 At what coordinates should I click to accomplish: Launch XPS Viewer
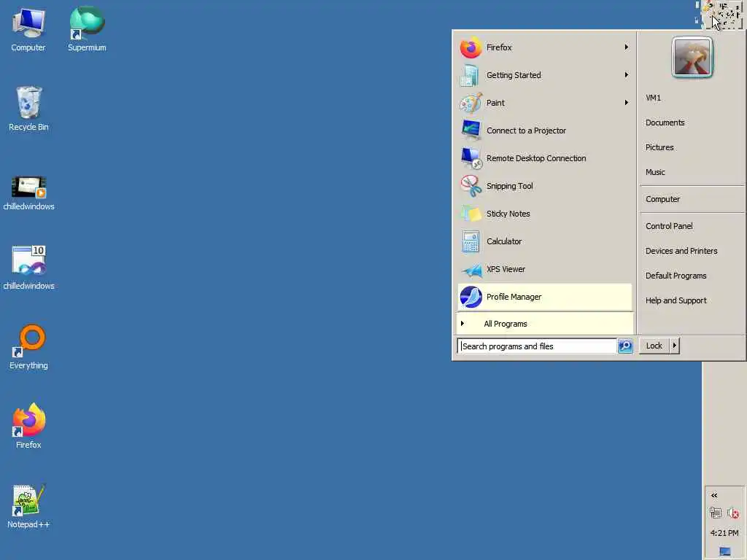(544, 269)
